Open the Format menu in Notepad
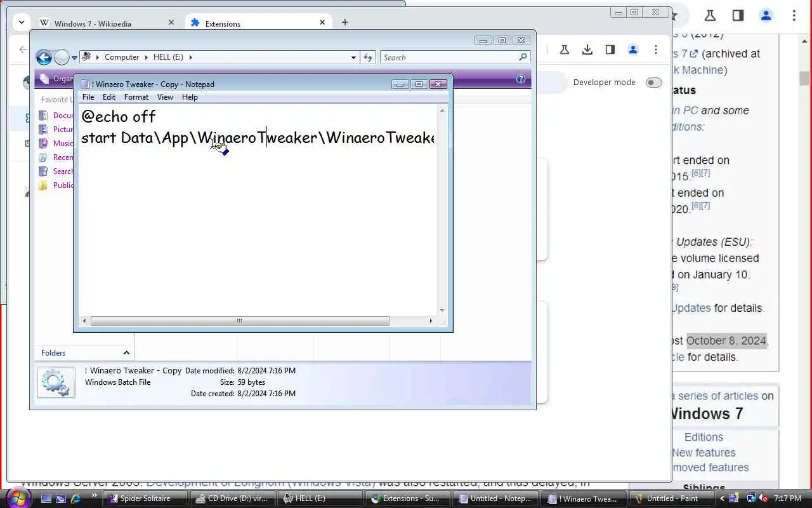This screenshot has width=812, height=508. (136, 97)
